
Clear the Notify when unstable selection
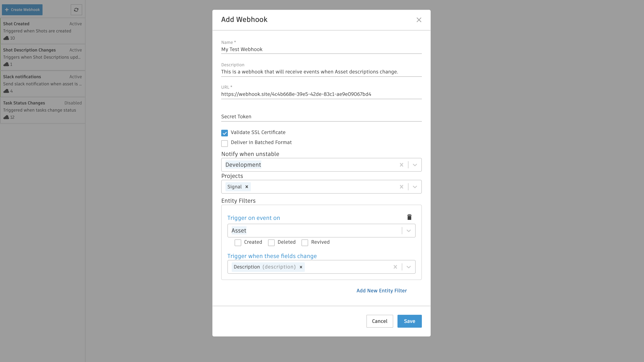401,165
